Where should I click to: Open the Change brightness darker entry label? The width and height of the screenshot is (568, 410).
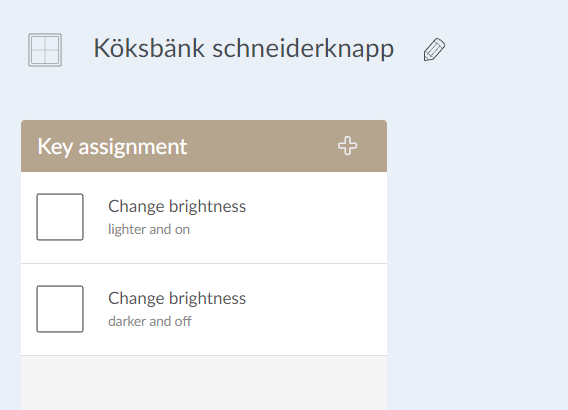[177, 299]
